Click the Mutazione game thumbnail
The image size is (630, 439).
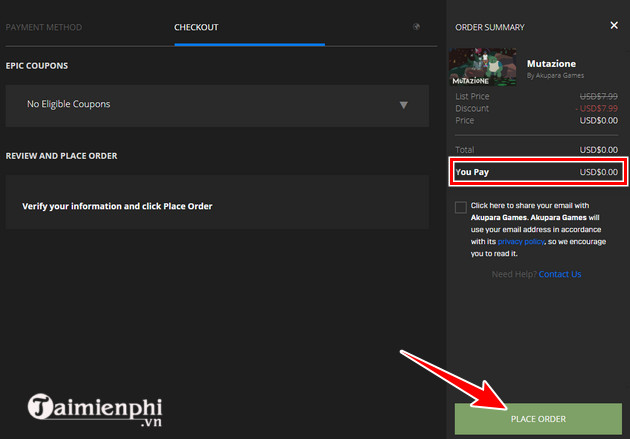click(483, 67)
